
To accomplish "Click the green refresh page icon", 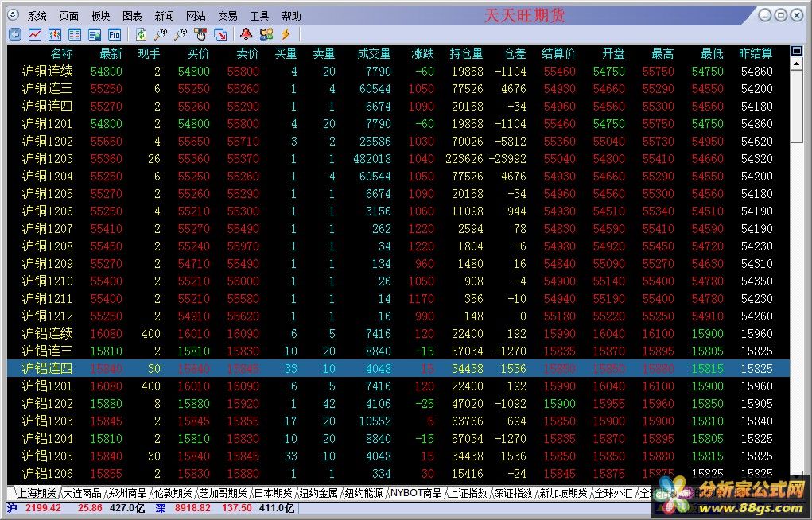I will (x=141, y=34).
